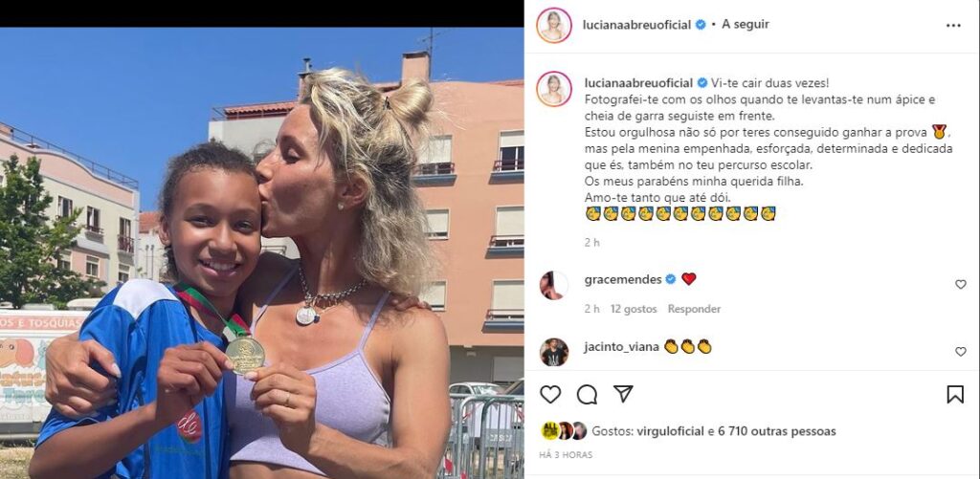Open the gracemendes avatar
The height and width of the screenshot is (479, 980).
coord(554,286)
